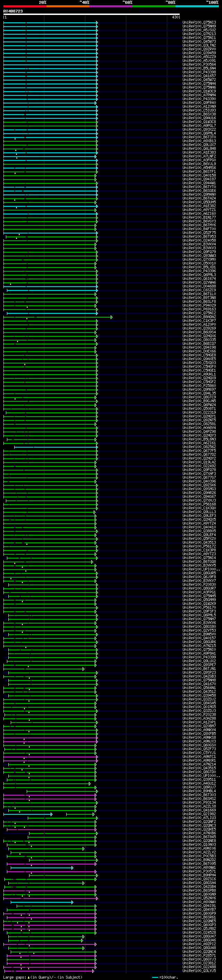Open hit UniRef100_P30564
This screenshot has height=980, width=222.
(x=199, y=65)
